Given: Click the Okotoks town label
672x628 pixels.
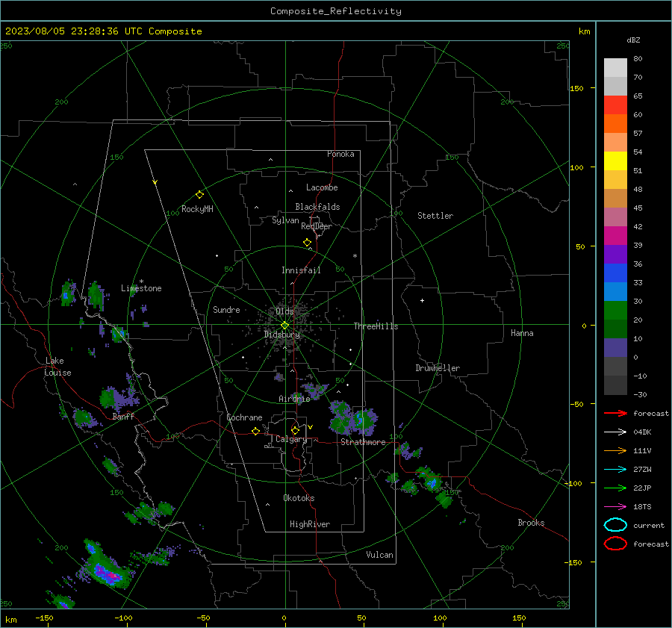Looking at the screenshot, I should 299,498.
